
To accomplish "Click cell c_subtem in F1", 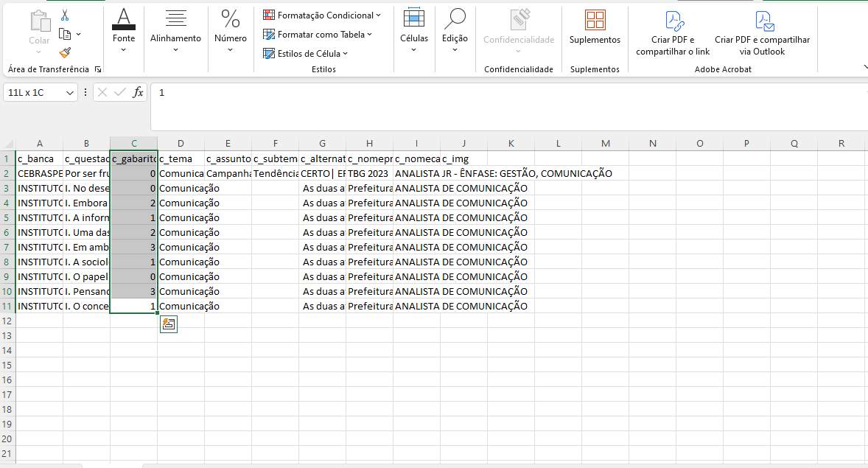I will point(275,159).
